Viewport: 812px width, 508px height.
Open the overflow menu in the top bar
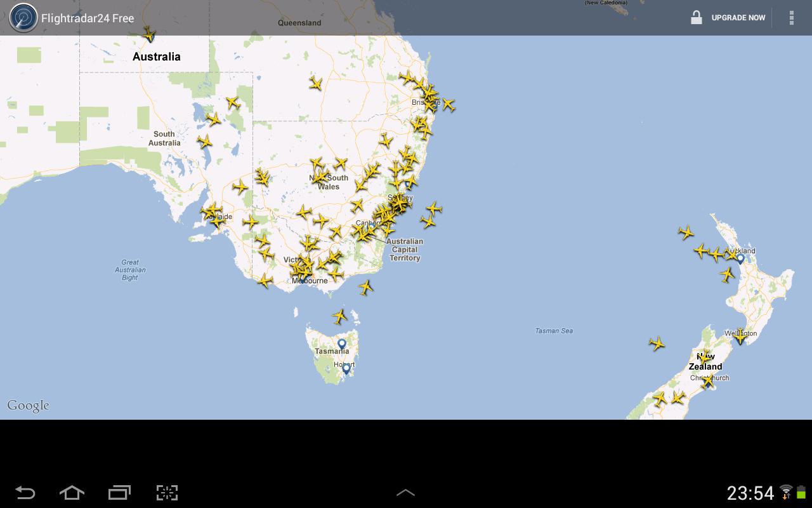tap(791, 17)
